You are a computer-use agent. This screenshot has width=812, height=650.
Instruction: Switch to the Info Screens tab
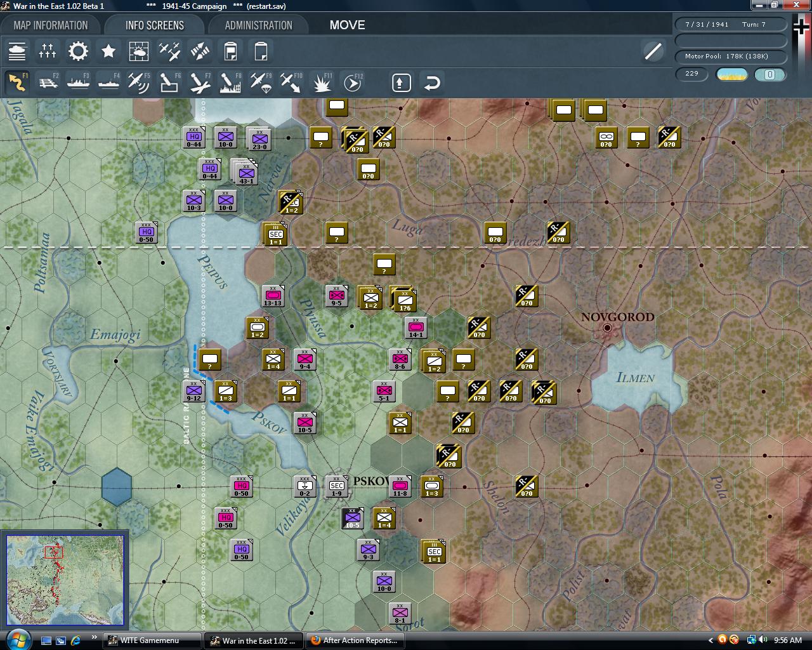[x=155, y=25]
